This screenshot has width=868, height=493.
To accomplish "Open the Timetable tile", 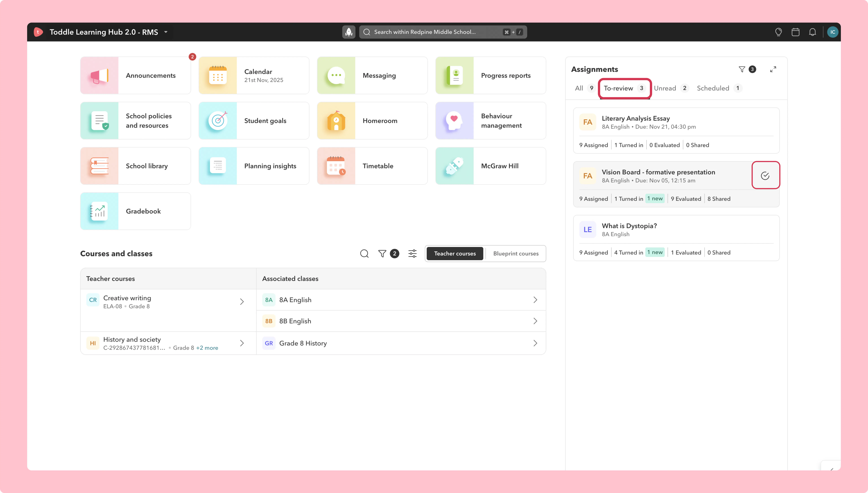I will point(372,166).
